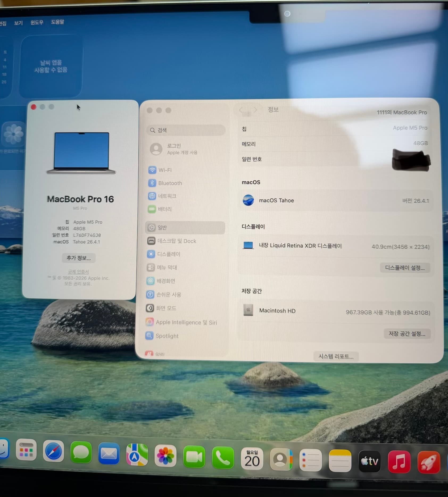Open the Phone app from the Dock
The width and height of the screenshot is (448, 497).
tap(223, 458)
